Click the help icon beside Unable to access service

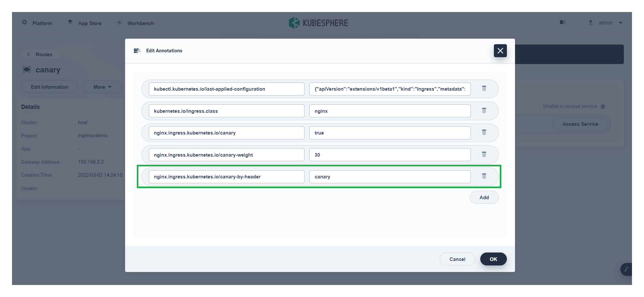click(x=603, y=106)
